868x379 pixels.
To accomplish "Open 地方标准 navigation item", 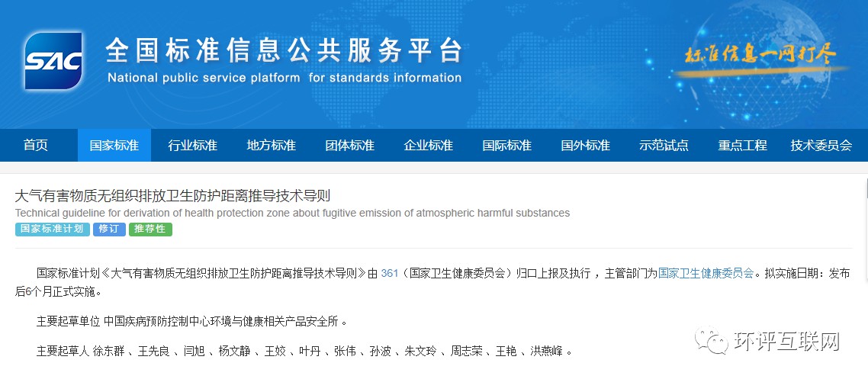I will pos(272,145).
